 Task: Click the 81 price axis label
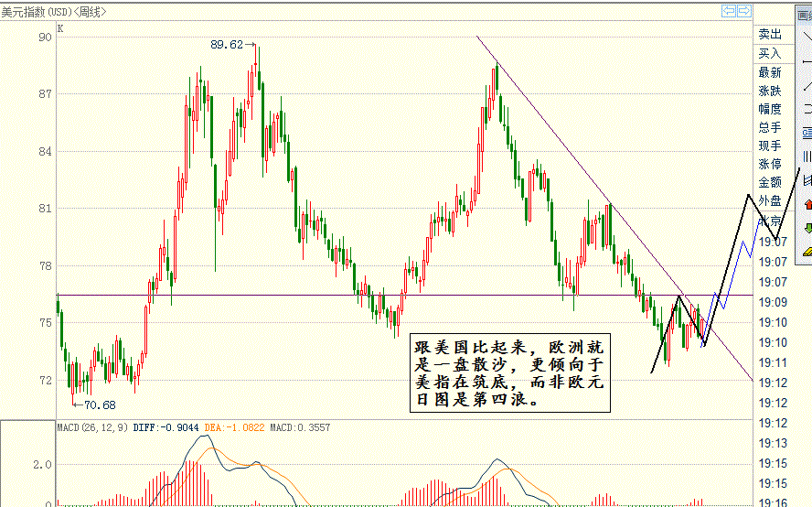tap(45, 209)
